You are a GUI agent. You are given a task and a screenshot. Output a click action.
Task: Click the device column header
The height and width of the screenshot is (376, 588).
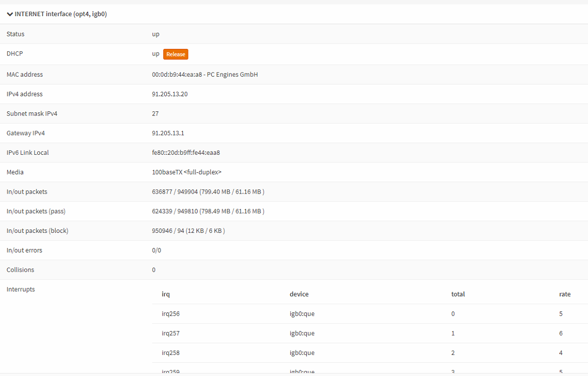299,294
